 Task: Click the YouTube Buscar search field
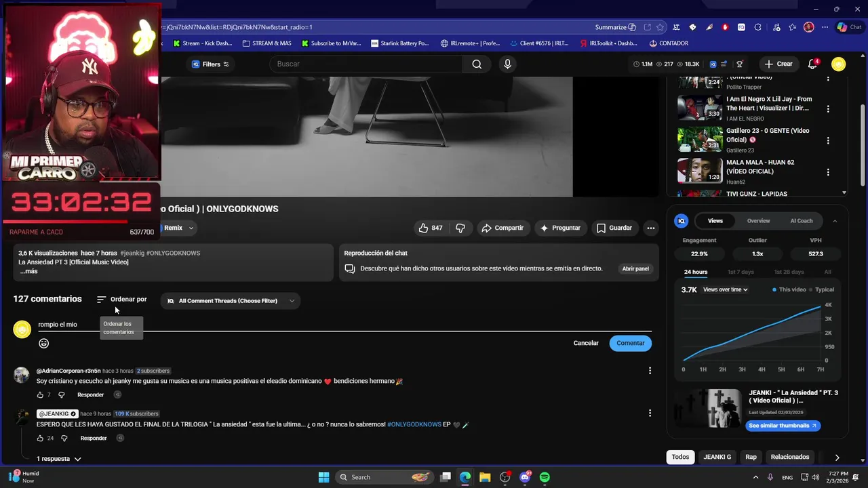[366, 64]
